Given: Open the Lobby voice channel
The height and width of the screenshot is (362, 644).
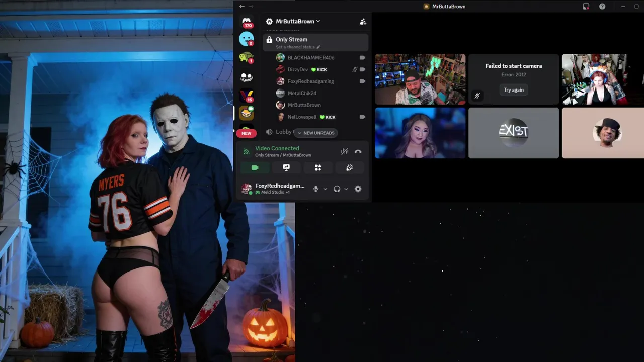Looking at the screenshot, I should coord(280,132).
